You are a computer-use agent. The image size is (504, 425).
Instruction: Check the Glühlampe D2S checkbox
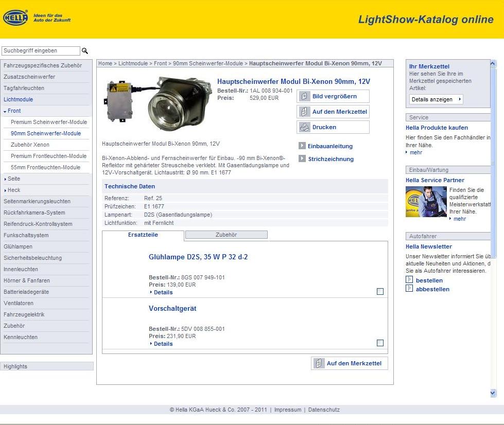point(380,292)
